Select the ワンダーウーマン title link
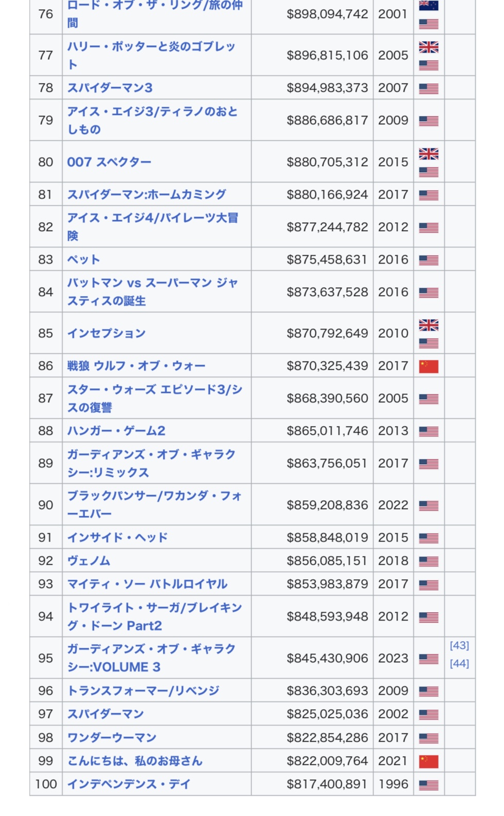The height and width of the screenshot is (816, 504). click(x=112, y=738)
